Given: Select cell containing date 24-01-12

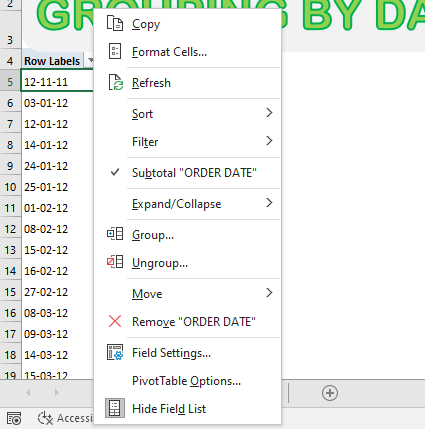Looking at the screenshot, I should [57, 166].
